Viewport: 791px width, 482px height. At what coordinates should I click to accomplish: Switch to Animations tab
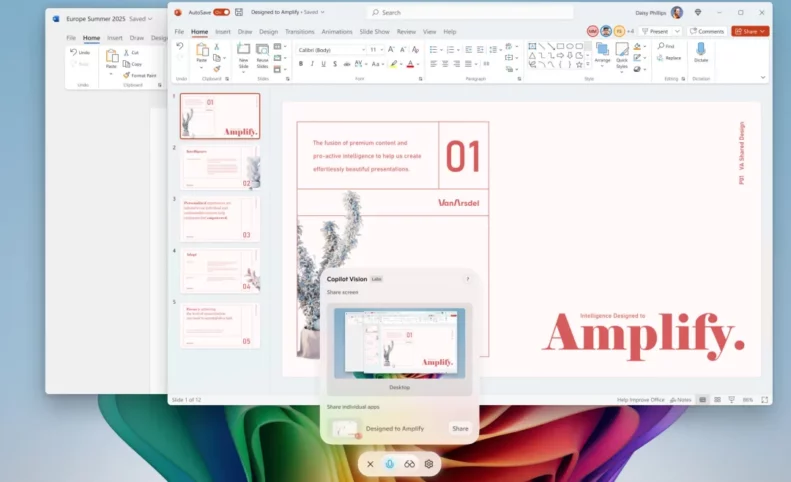(337, 31)
